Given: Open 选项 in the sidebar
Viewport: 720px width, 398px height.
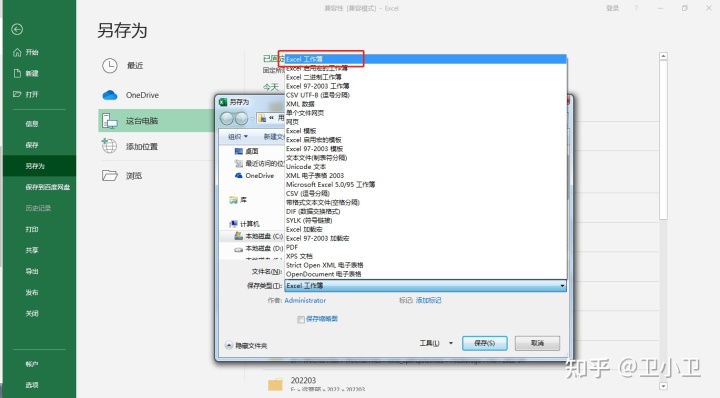Looking at the screenshot, I should (32, 386).
